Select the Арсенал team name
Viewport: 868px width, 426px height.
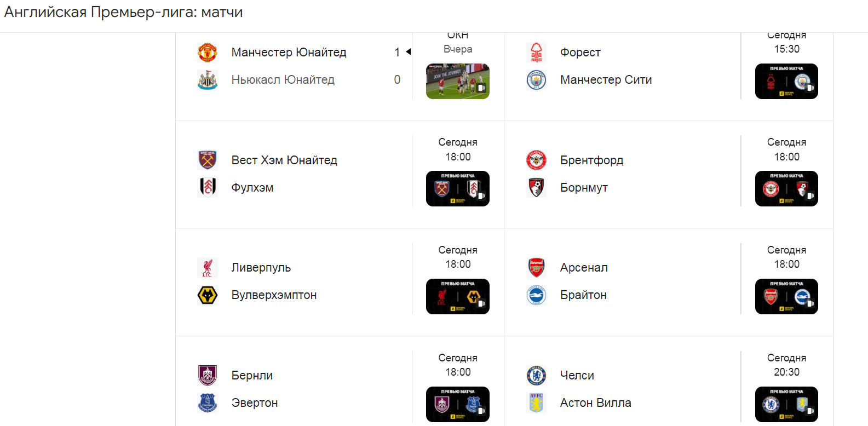(x=584, y=268)
